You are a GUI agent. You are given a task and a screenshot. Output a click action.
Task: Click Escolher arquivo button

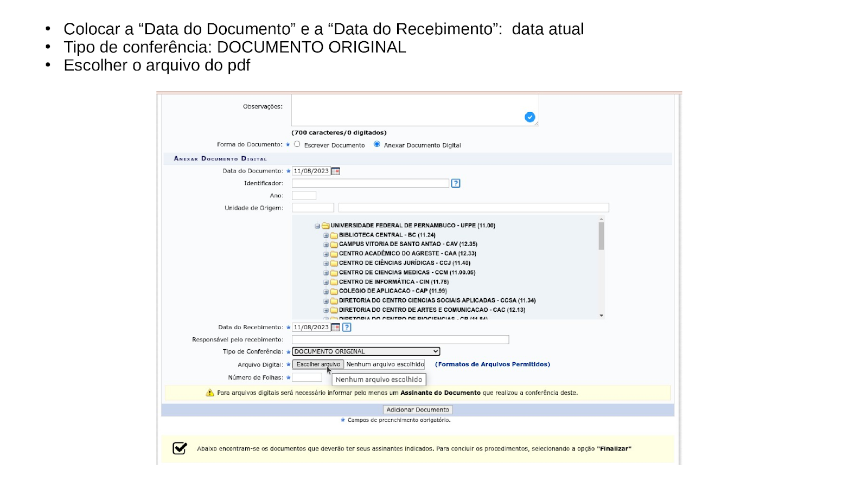click(318, 364)
